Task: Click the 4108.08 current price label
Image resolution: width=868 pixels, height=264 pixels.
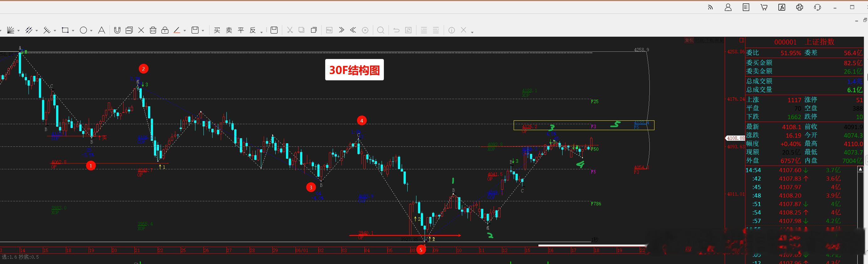Action: point(735,138)
